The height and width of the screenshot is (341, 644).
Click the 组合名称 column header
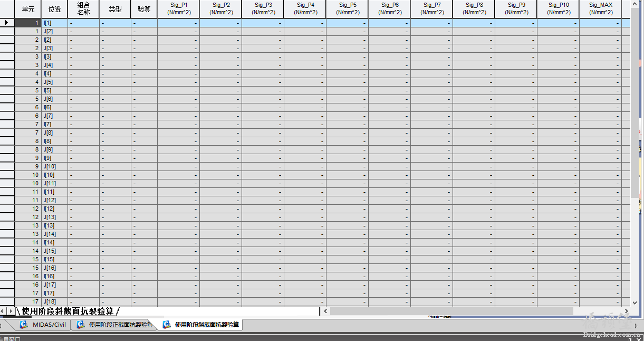coord(83,9)
